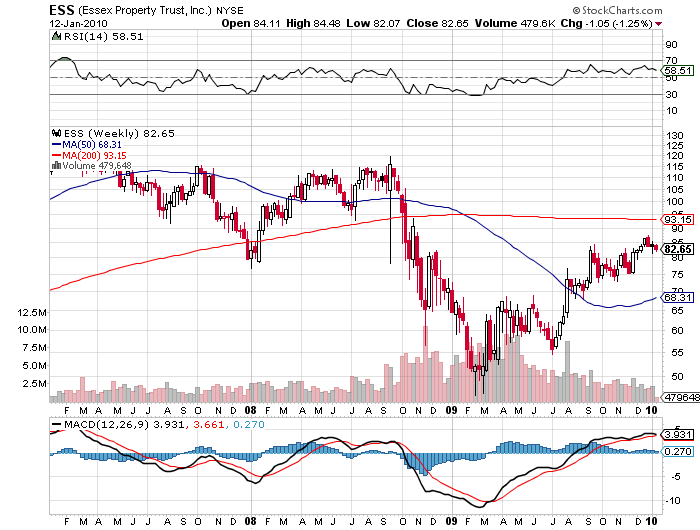Click the StockCharts.com attribution text
The image size is (700, 530).
click(x=618, y=10)
